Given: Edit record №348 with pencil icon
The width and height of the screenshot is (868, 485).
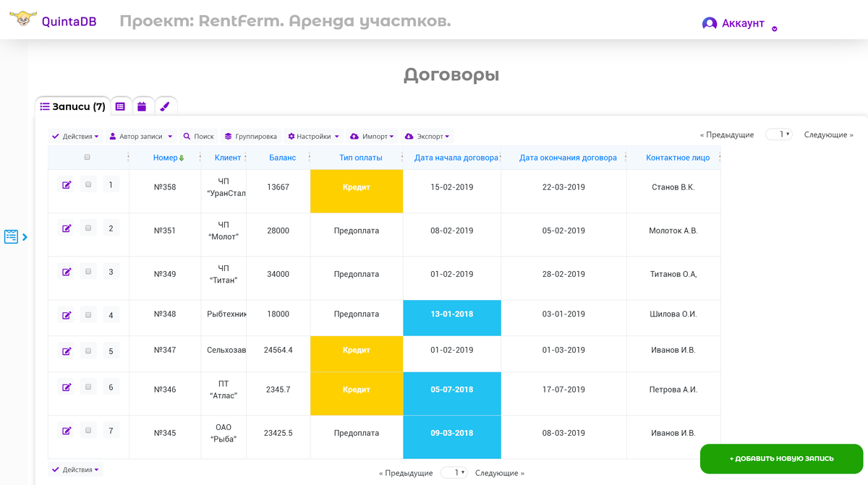Looking at the screenshot, I should [67, 315].
